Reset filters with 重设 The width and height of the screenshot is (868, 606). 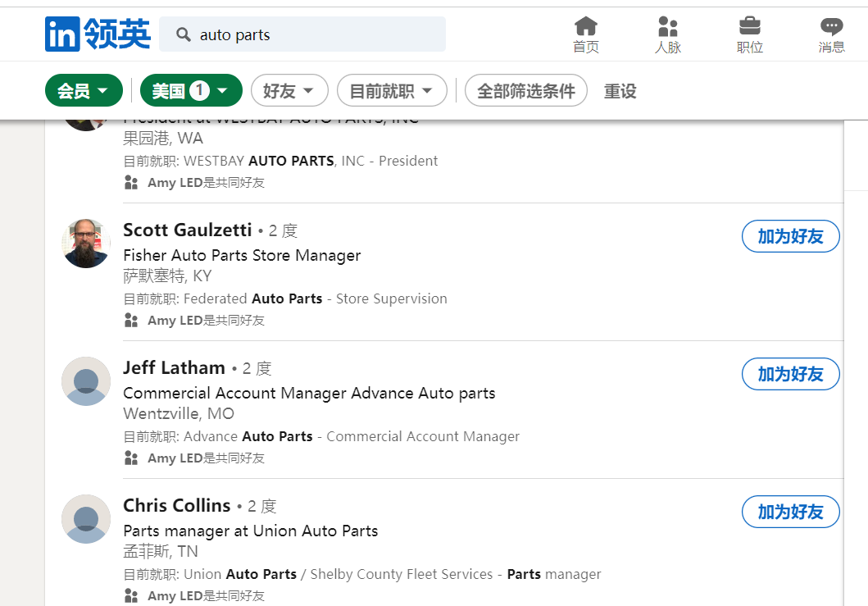(620, 91)
